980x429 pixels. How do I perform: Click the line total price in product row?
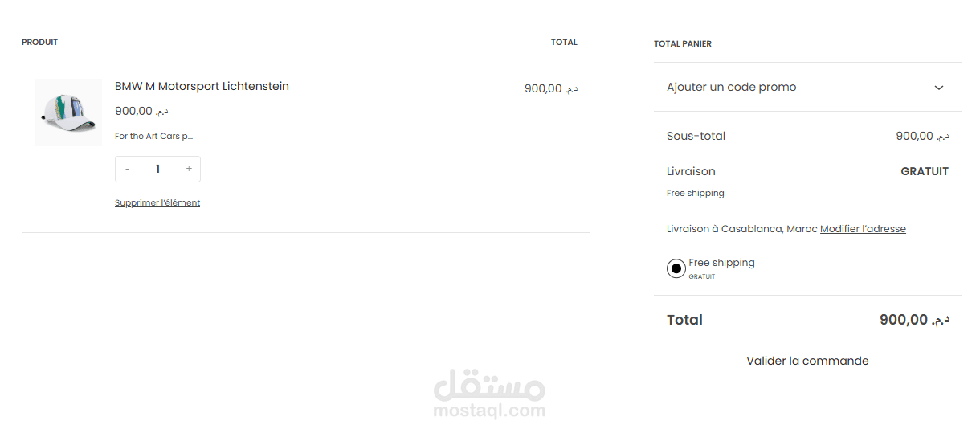[550, 88]
